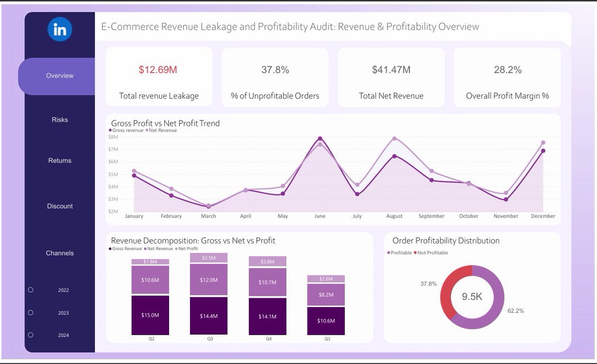The height and width of the screenshot is (364, 597).
Task: Click the Gross Revenue legend item in decomposition chart
Action: [125, 249]
